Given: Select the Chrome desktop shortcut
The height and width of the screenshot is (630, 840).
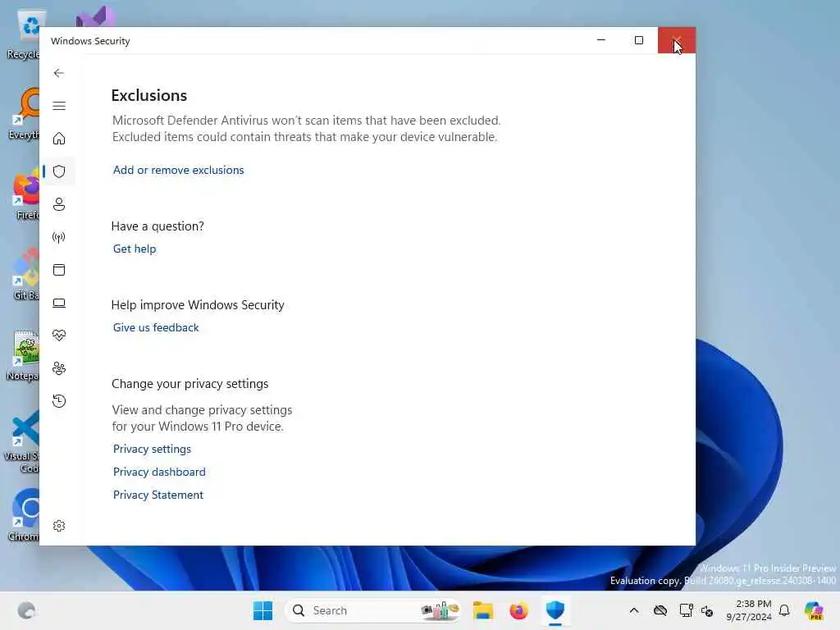Looking at the screenshot, I should tap(24, 515).
